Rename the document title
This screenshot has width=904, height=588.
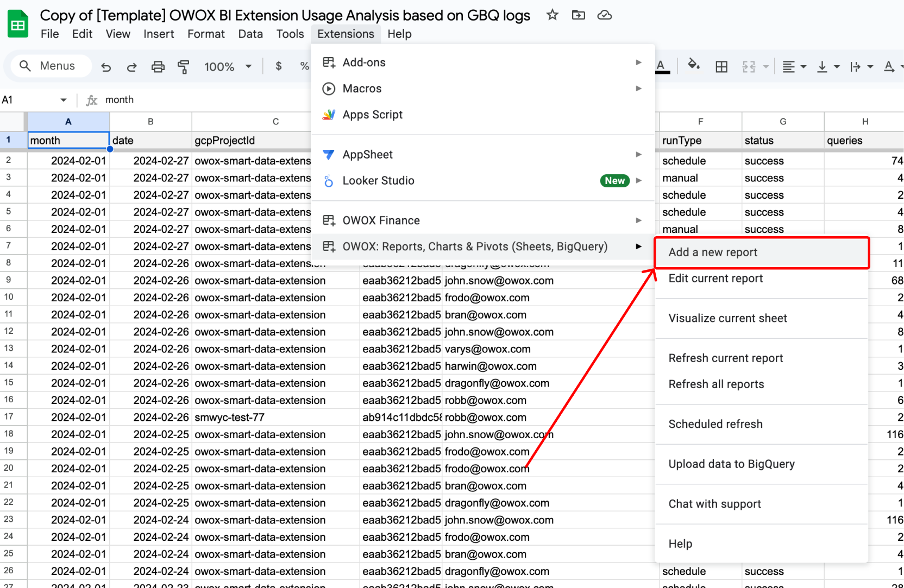pyautogui.click(x=285, y=15)
